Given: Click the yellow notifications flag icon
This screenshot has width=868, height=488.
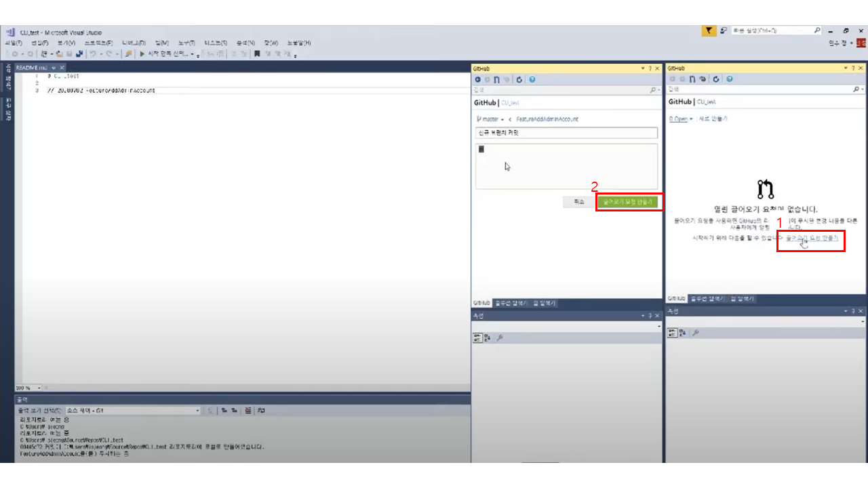Looking at the screenshot, I should pos(709,30).
